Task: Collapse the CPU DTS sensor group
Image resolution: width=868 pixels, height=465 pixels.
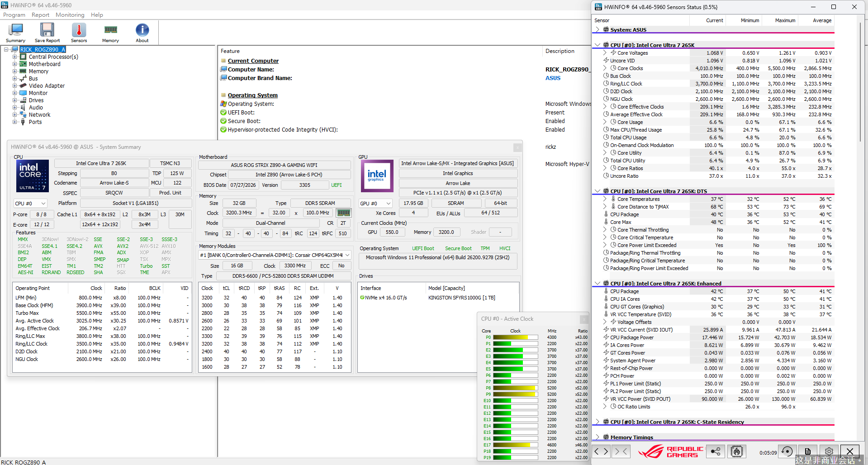Action: click(597, 191)
